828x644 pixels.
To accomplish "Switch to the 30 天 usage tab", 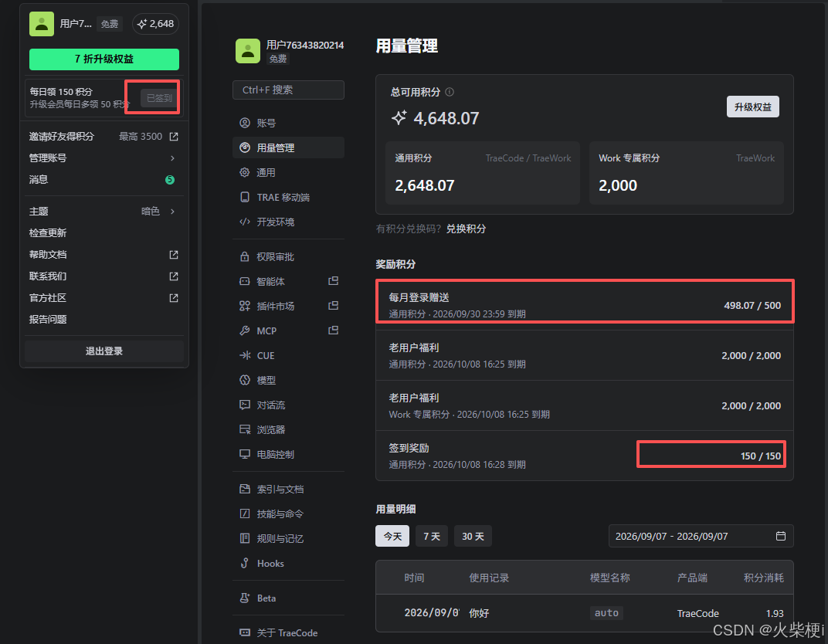I will (473, 536).
